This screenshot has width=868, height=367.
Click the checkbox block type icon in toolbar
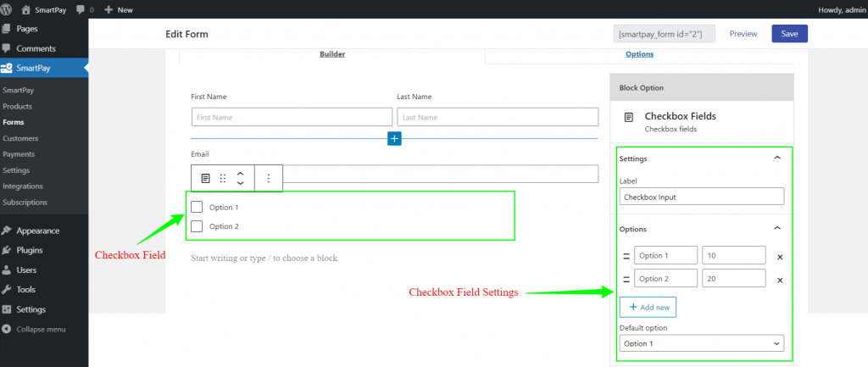tap(205, 178)
